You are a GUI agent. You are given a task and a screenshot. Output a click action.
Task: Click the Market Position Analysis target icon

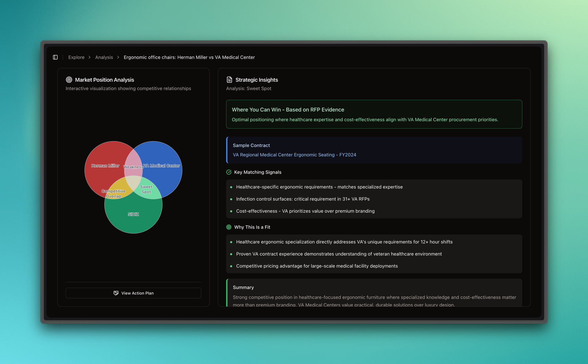pos(69,80)
